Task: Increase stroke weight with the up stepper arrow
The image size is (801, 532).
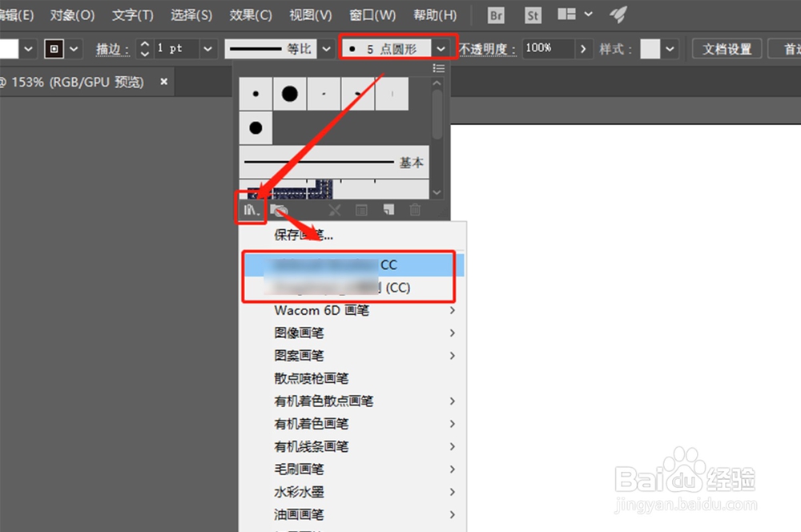Action: point(144,44)
